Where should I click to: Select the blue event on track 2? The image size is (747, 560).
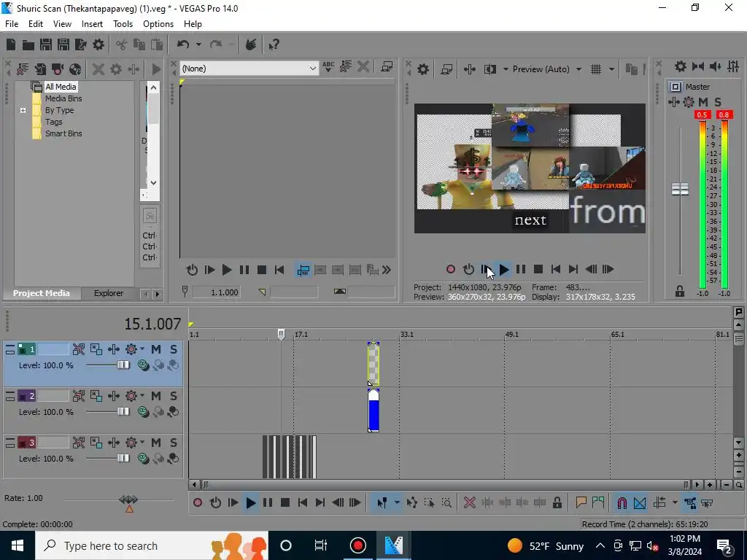(x=373, y=411)
